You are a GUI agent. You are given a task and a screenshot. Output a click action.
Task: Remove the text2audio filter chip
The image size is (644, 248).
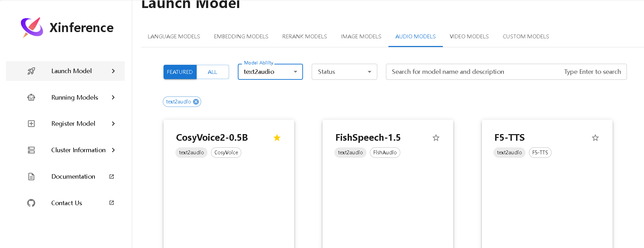pos(196,102)
